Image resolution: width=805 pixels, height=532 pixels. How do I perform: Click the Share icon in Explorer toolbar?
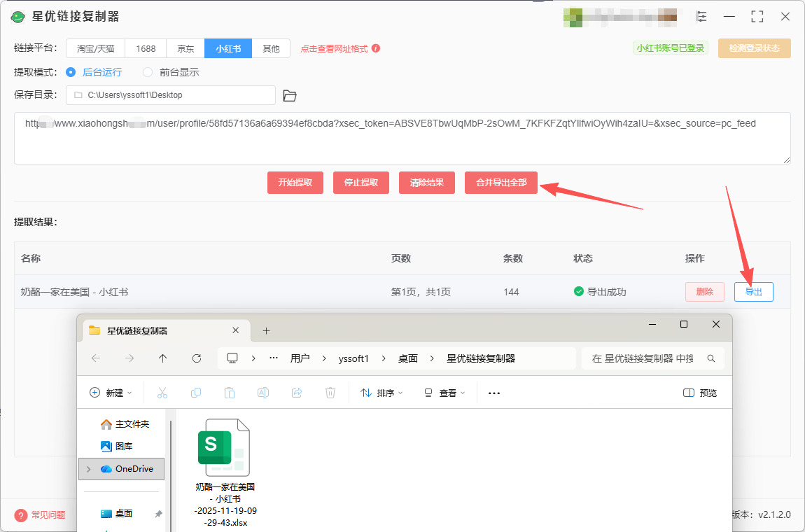(x=297, y=393)
